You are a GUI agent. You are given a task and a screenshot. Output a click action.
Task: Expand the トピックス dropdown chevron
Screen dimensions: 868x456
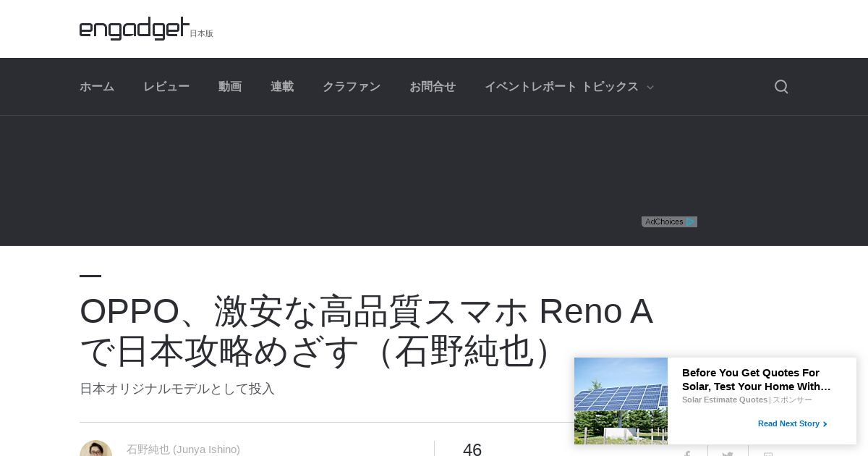coord(650,88)
